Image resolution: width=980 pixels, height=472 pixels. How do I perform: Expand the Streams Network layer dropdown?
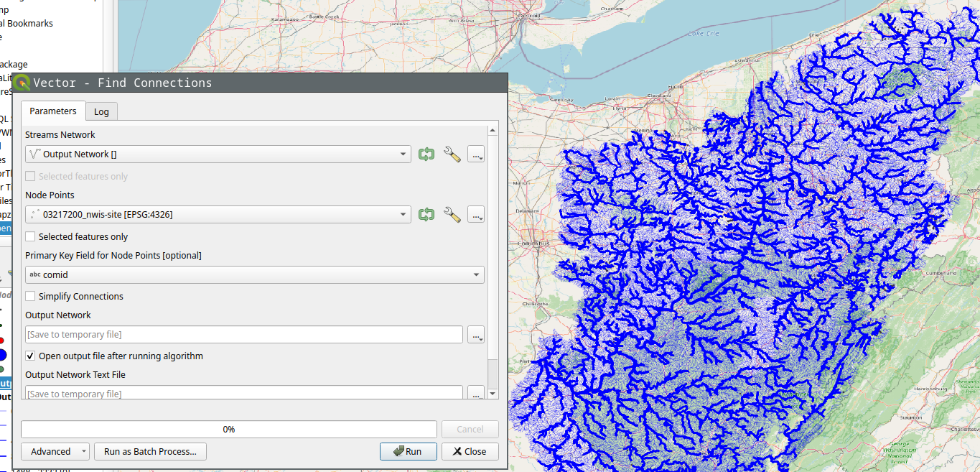218,154
